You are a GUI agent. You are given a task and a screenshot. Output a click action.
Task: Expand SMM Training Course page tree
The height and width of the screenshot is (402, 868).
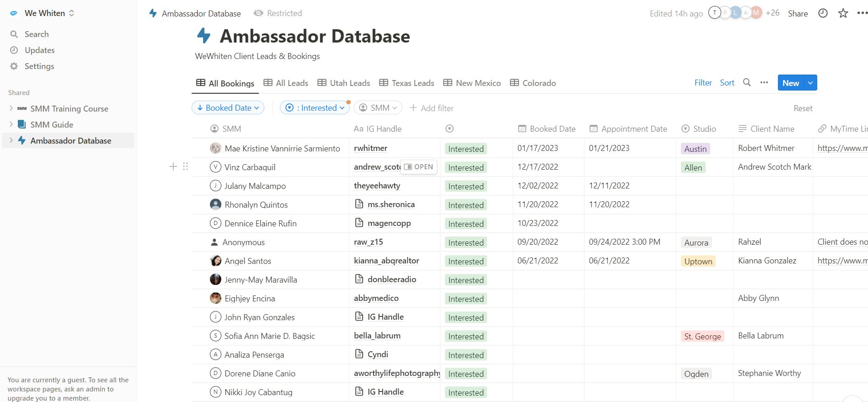tap(11, 108)
